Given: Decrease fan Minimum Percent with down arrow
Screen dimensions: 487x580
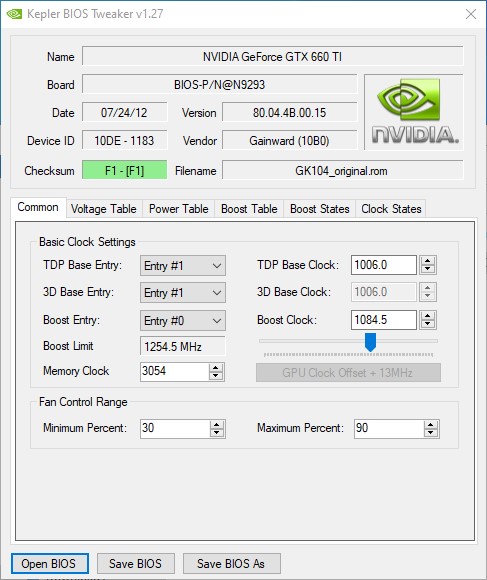Looking at the screenshot, I should pos(217,433).
